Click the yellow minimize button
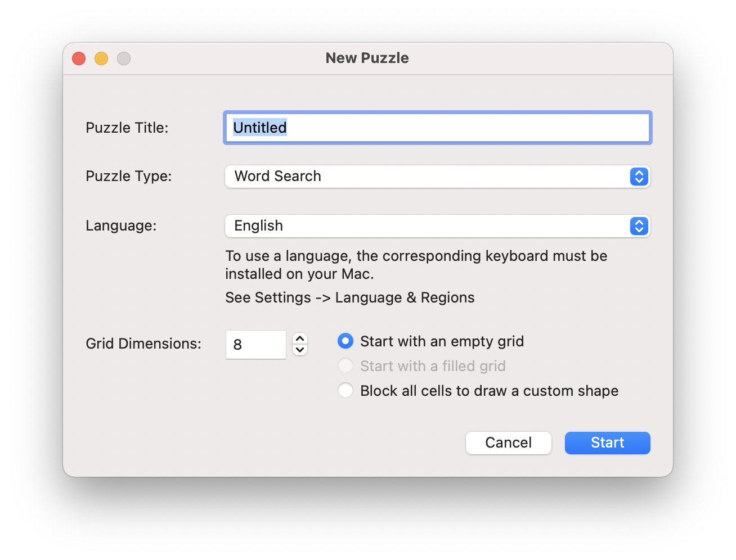This screenshot has width=736, height=560. 101,58
